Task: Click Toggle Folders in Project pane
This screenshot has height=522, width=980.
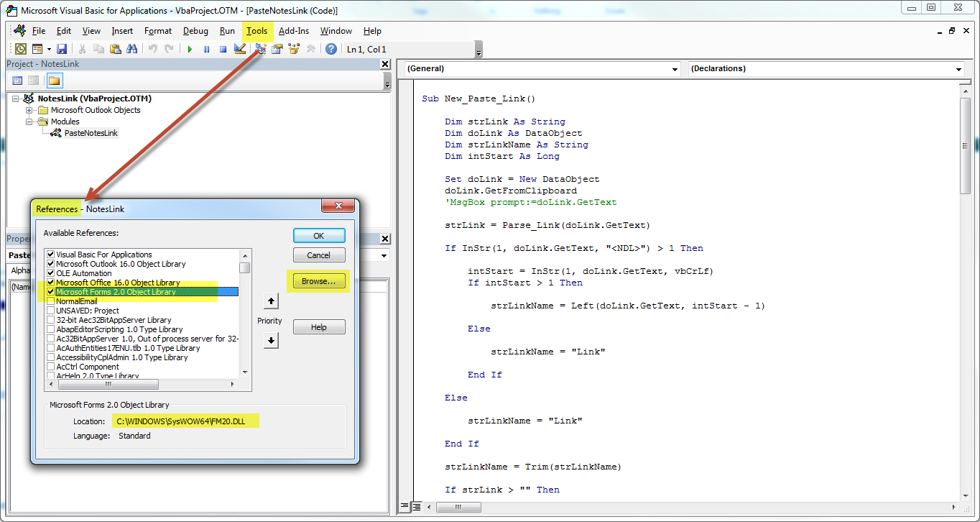Action: (x=55, y=81)
